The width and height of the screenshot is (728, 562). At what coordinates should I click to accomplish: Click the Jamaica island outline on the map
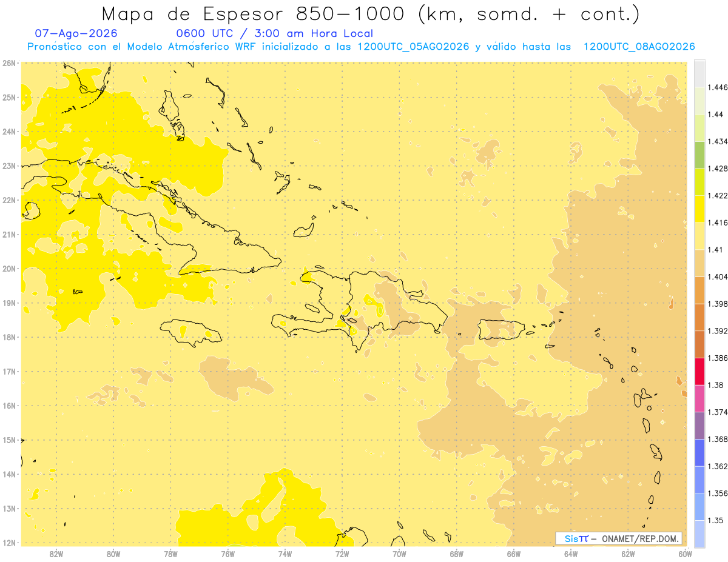[x=192, y=332]
